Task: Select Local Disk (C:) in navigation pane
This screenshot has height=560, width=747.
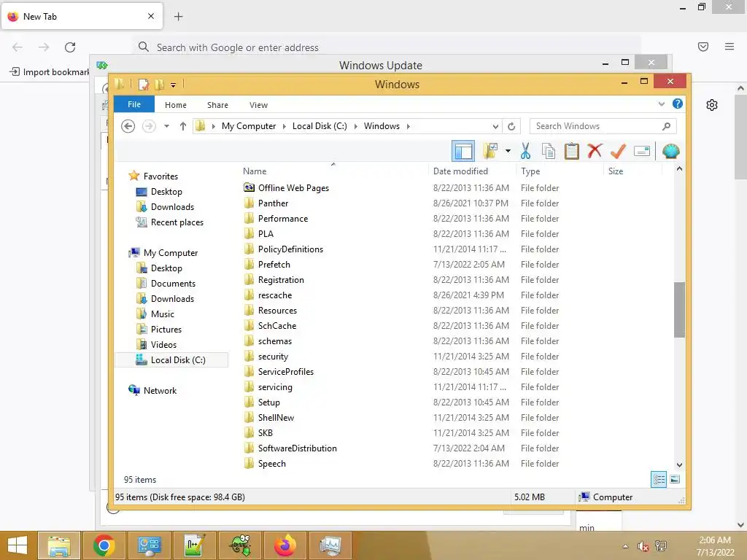Action: [x=178, y=360]
